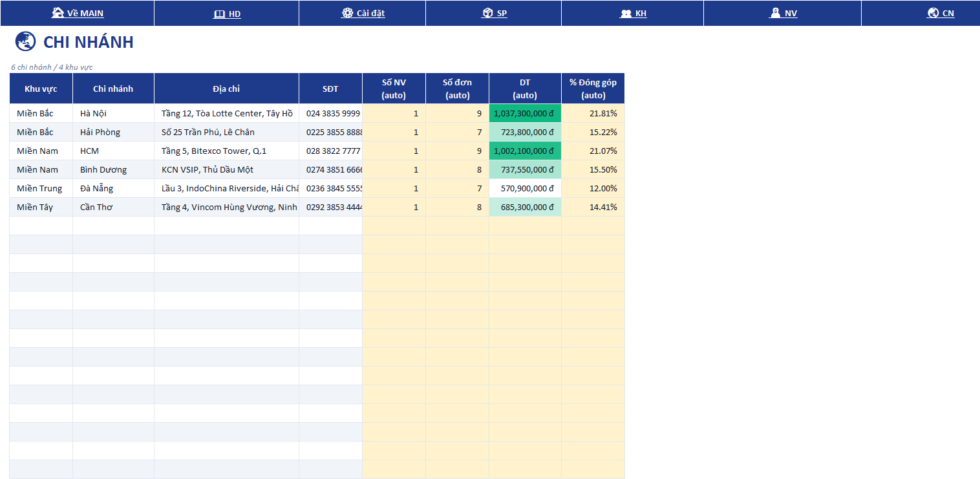Click the home icon beside Về MAIN
This screenshot has height=479, width=980.
click(x=58, y=13)
